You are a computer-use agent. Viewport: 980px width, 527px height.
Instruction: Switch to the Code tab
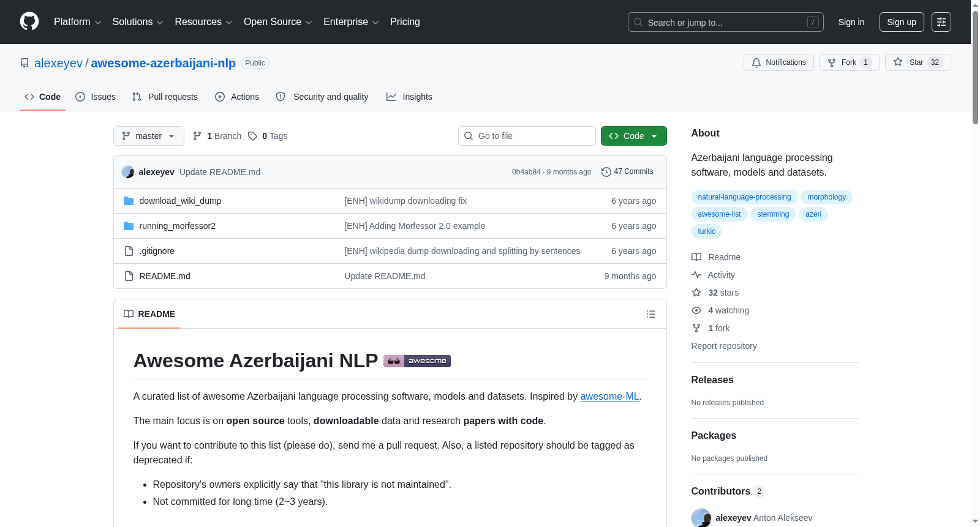43,97
